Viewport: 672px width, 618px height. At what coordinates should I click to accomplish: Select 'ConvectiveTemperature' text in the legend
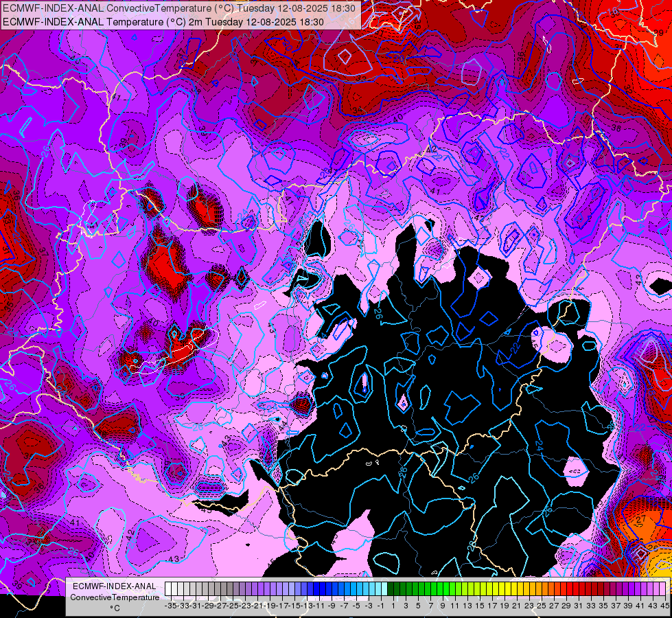pyautogui.click(x=115, y=597)
